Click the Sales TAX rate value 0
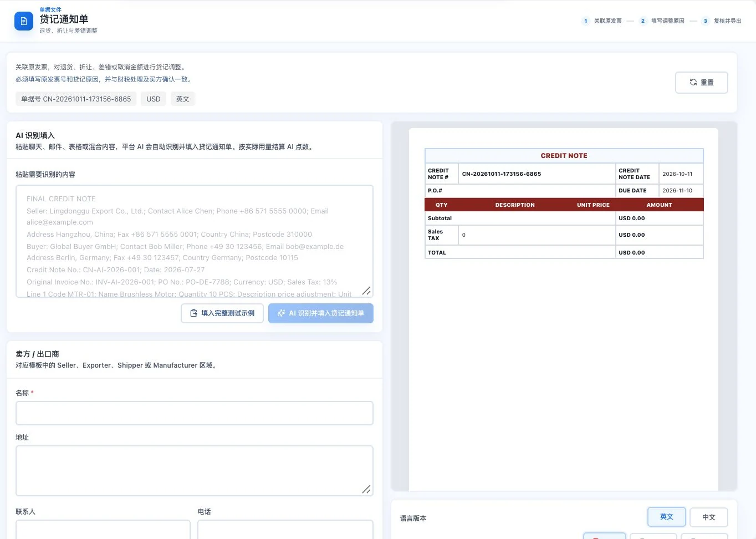Image resolution: width=756 pixels, height=539 pixels. 464,235
